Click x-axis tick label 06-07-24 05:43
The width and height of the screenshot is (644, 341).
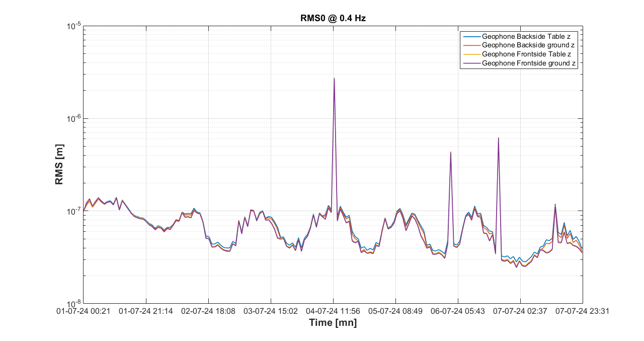coord(458,311)
